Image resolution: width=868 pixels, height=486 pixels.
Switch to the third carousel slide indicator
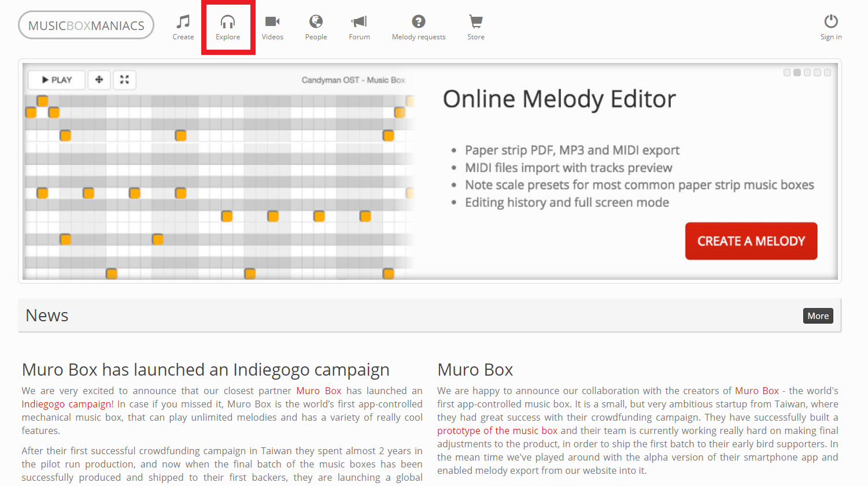pos(807,73)
